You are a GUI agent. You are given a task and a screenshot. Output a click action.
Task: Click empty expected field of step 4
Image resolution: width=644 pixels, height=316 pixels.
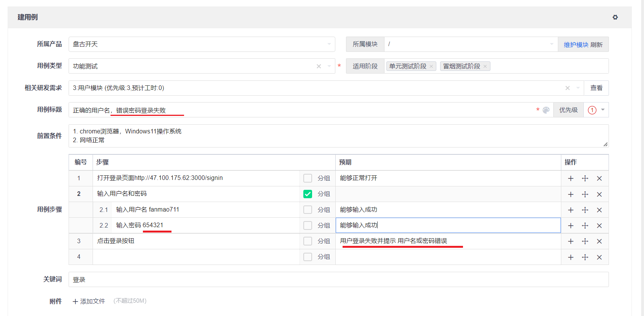(448, 257)
